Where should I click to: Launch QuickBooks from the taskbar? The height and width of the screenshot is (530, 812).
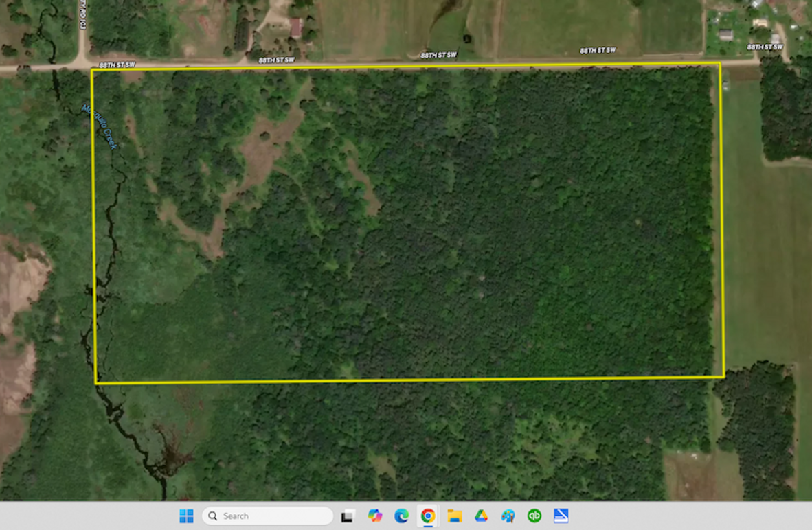534,516
